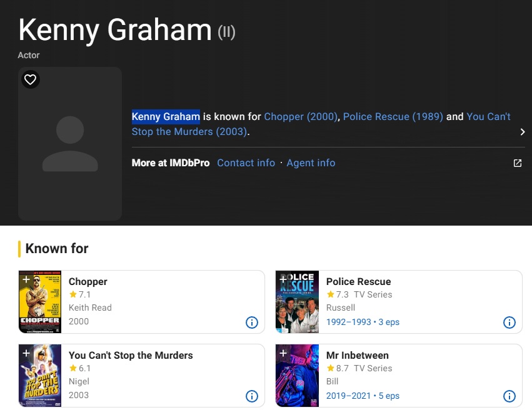Click the highlighted Kenny Graham name text

pos(166,117)
